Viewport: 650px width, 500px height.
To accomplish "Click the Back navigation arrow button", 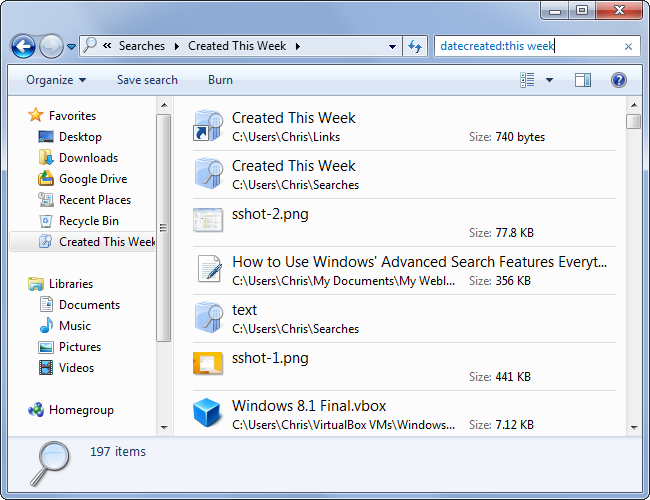I will (23, 46).
